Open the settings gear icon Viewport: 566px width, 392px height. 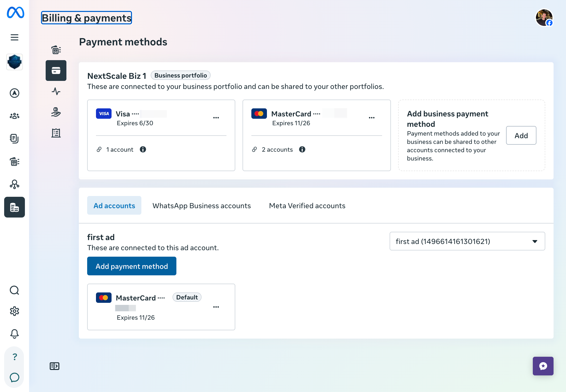coord(15,311)
